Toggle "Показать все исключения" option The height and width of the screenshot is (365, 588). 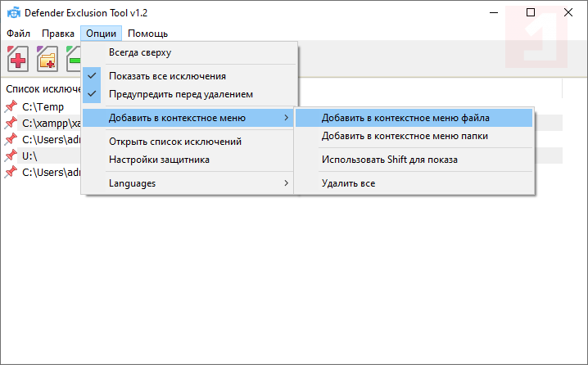pyautogui.click(x=167, y=76)
